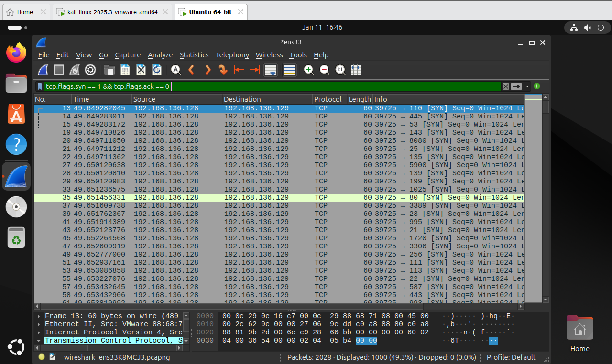
Task: Clear the display filter with the X button
Action: [x=505, y=86]
